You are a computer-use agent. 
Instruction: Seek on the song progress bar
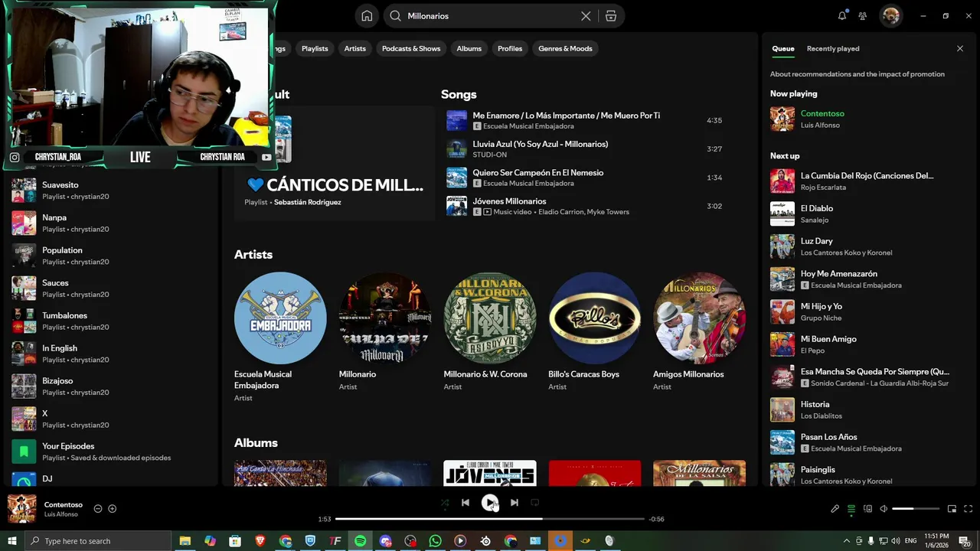click(490, 519)
